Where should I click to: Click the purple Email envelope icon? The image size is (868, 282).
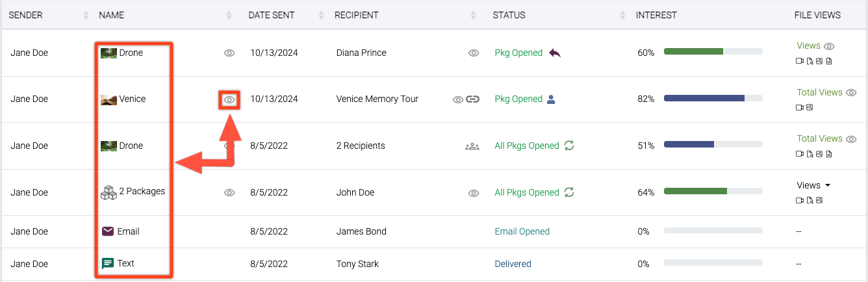tap(108, 231)
